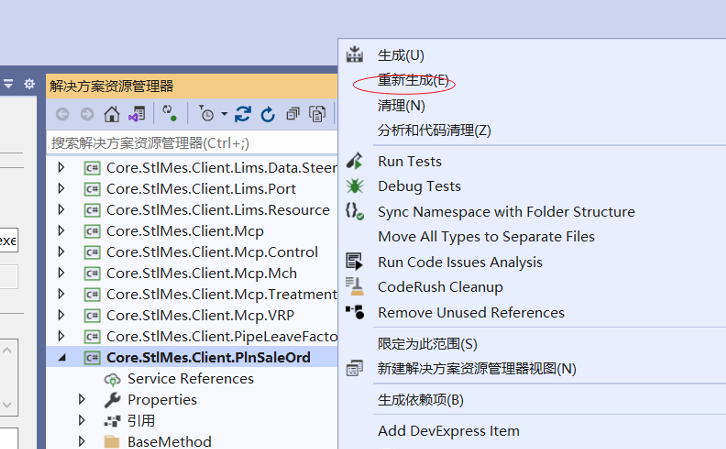Click the Home icon in Solution Explorer toolbar
The height and width of the screenshot is (449, 726).
click(112, 114)
